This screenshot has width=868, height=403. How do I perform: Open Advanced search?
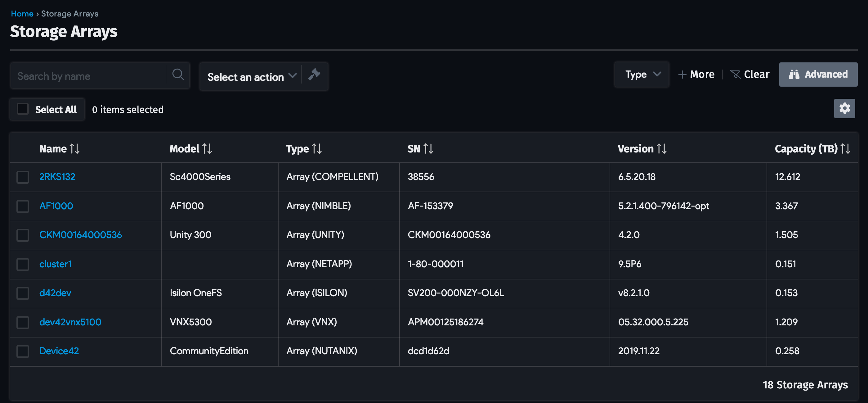(x=818, y=75)
